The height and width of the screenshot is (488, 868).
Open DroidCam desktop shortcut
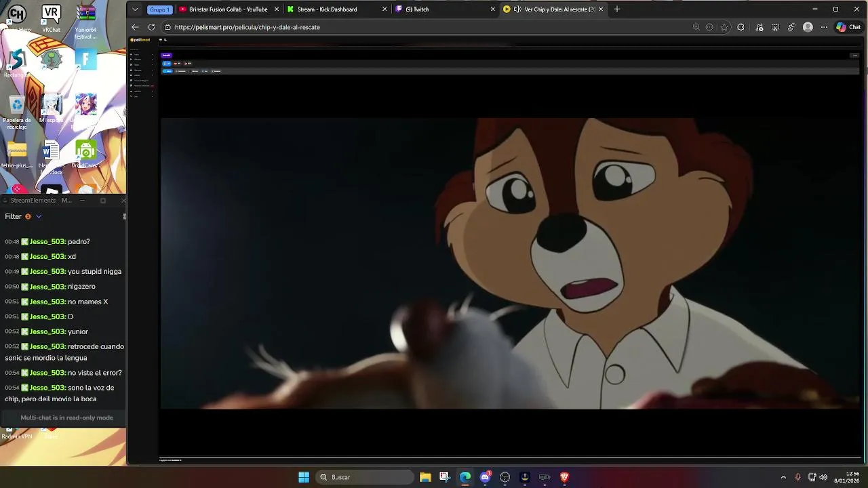pos(85,154)
